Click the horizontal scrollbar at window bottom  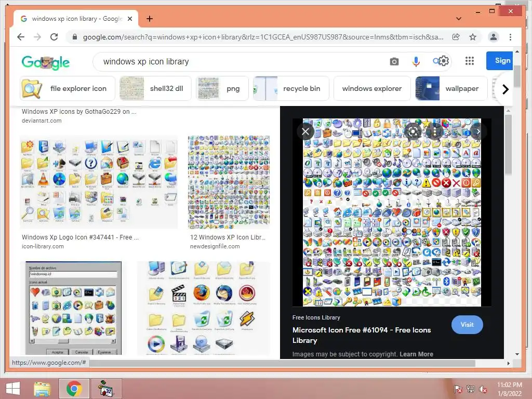[x=282, y=363]
